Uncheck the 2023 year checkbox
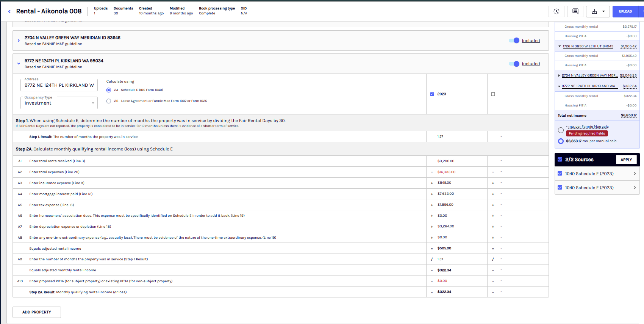Image resolution: width=644 pixels, height=324 pixels. [432, 94]
